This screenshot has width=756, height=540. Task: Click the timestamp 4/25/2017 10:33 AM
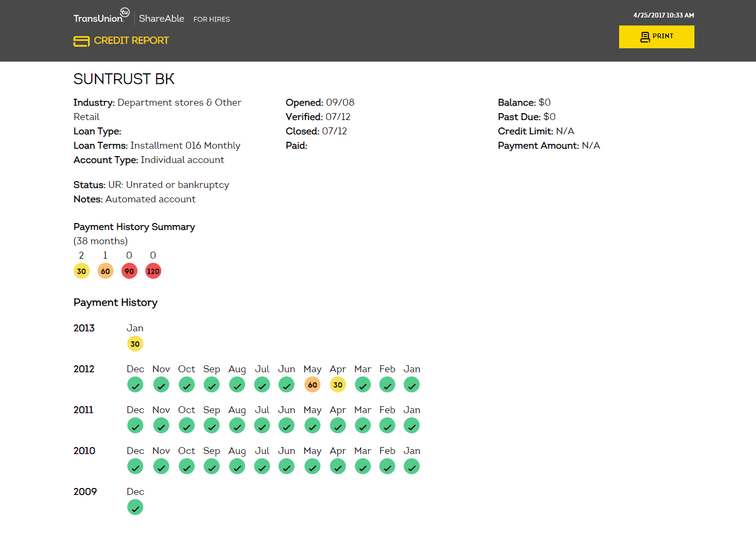pos(663,15)
